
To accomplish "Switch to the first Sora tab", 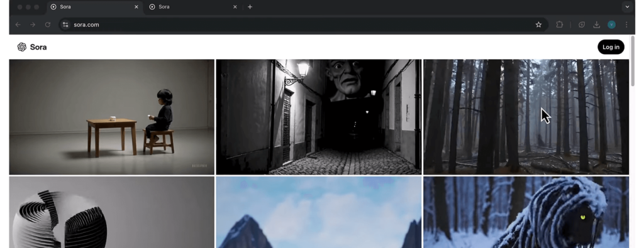I will (x=94, y=7).
